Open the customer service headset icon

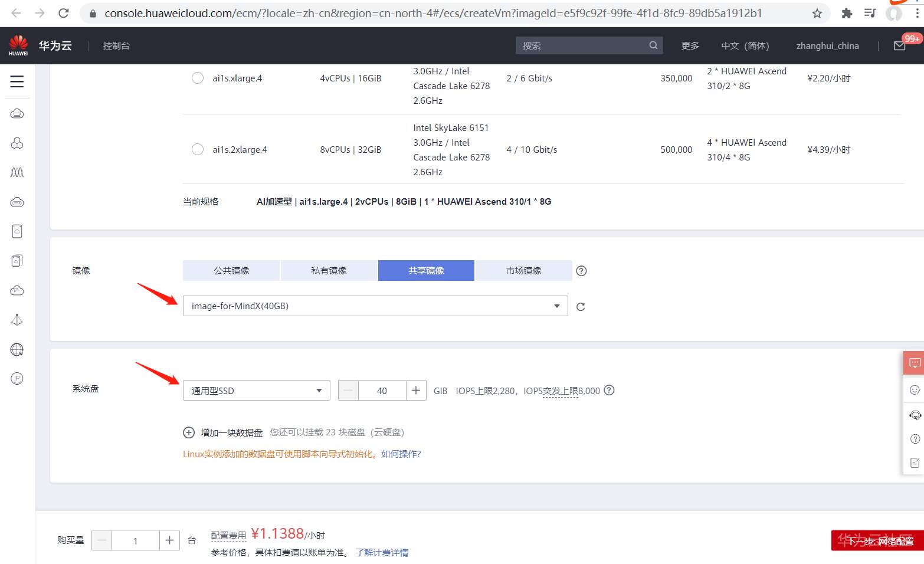(x=915, y=415)
